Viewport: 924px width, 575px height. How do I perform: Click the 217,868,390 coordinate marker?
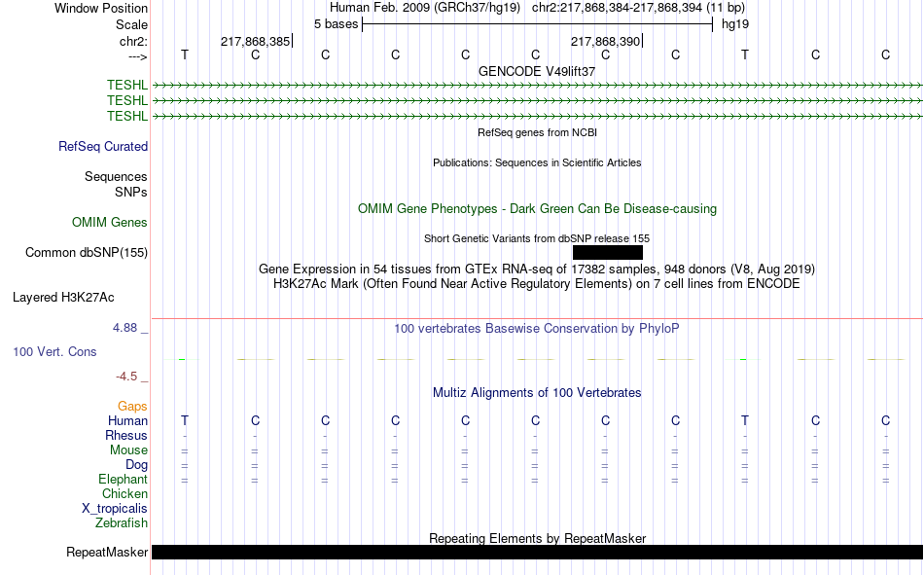pos(606,41)
